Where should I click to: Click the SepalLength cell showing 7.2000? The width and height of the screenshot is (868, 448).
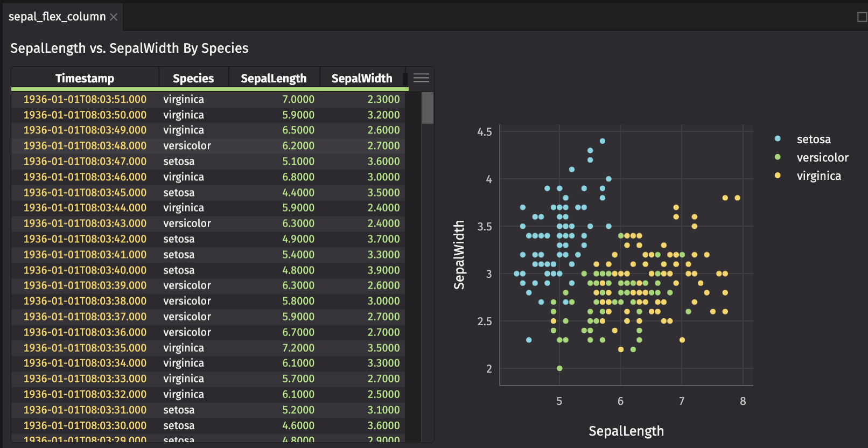coord(298,348)
